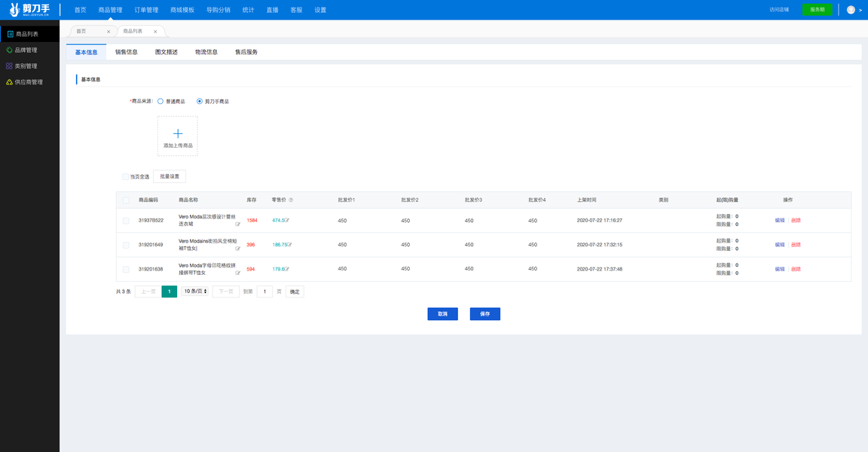
Task: Open 订单管理 top menu
Action: 146,10
